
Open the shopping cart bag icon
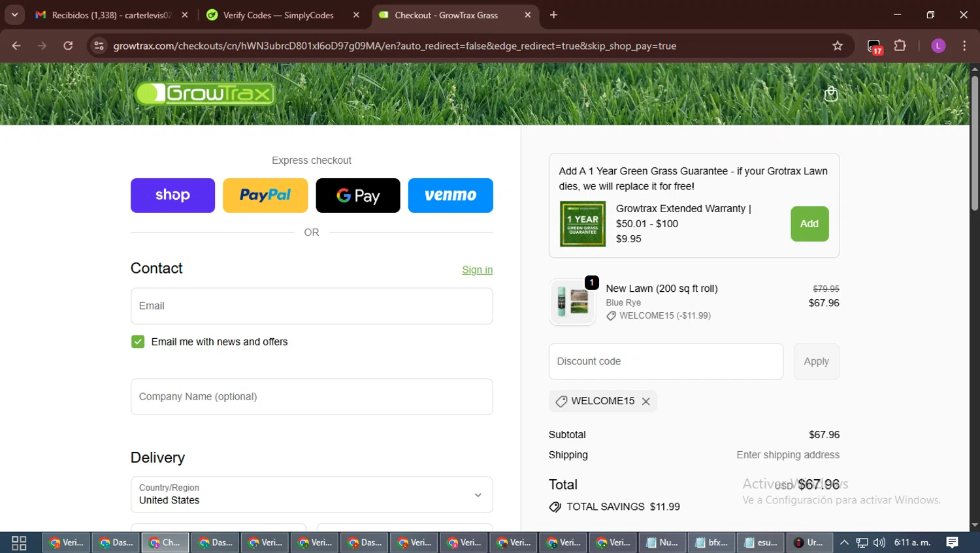[831, 94]
